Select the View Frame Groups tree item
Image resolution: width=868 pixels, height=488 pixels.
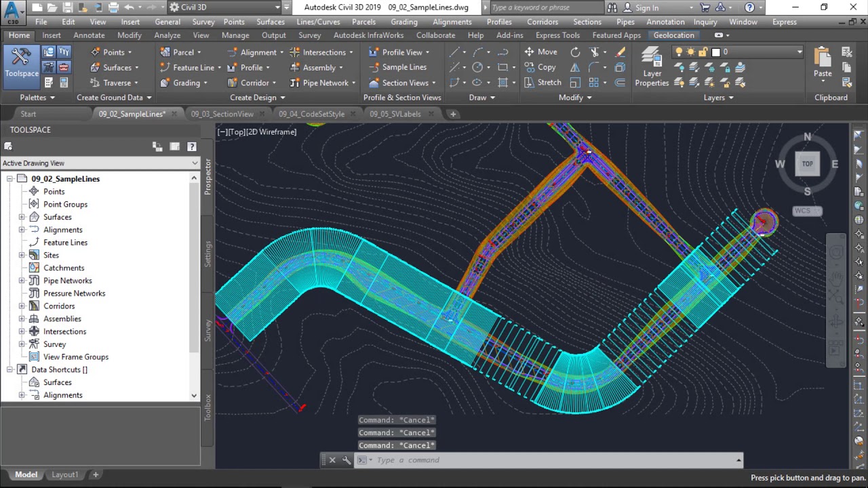tap(76, 357)
